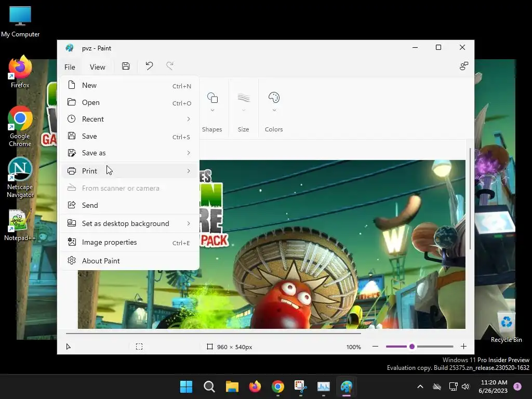Image resolution: width=532 pixels, height=399 pixels.
Task: Open taskbar Search
Action: (209, 387)
